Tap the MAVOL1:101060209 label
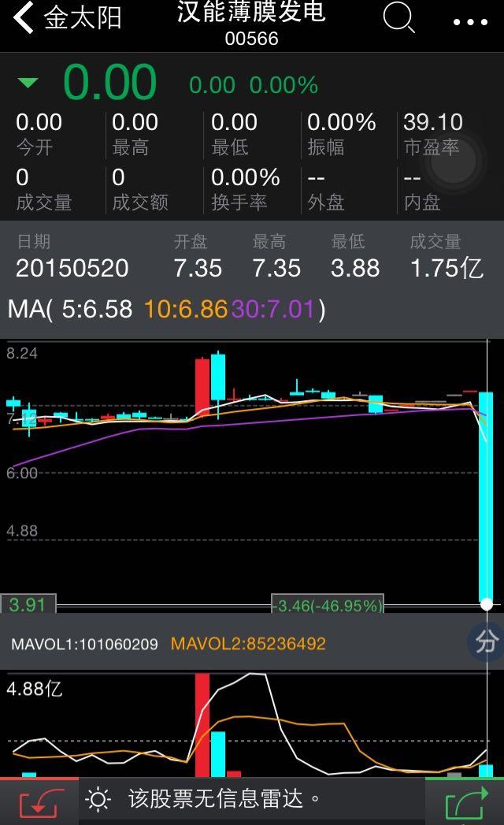This screenshot has height=825, width=504. [84, 644]
